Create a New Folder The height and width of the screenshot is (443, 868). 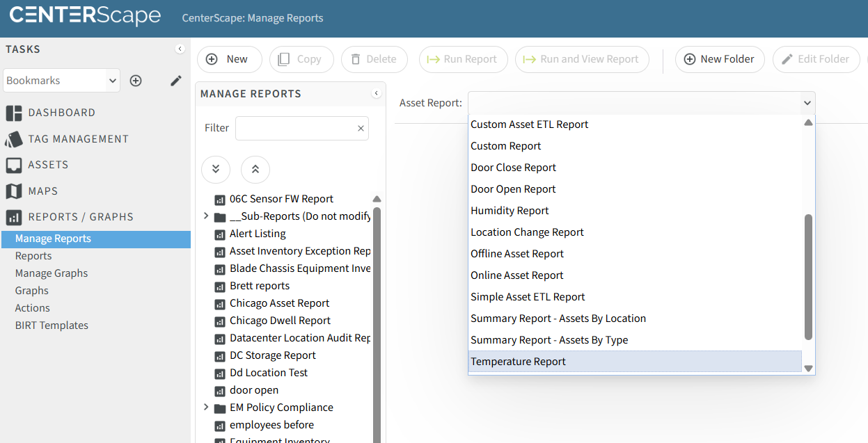coord(720,59)
